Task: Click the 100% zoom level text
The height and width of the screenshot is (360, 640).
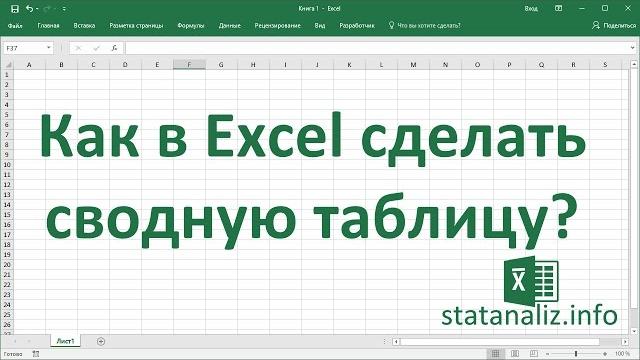Action: (622, 354)
